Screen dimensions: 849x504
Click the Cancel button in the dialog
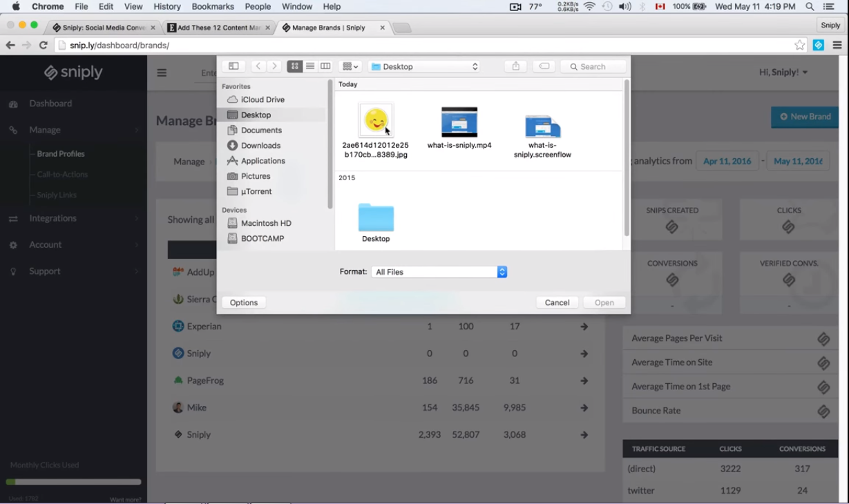557,302
